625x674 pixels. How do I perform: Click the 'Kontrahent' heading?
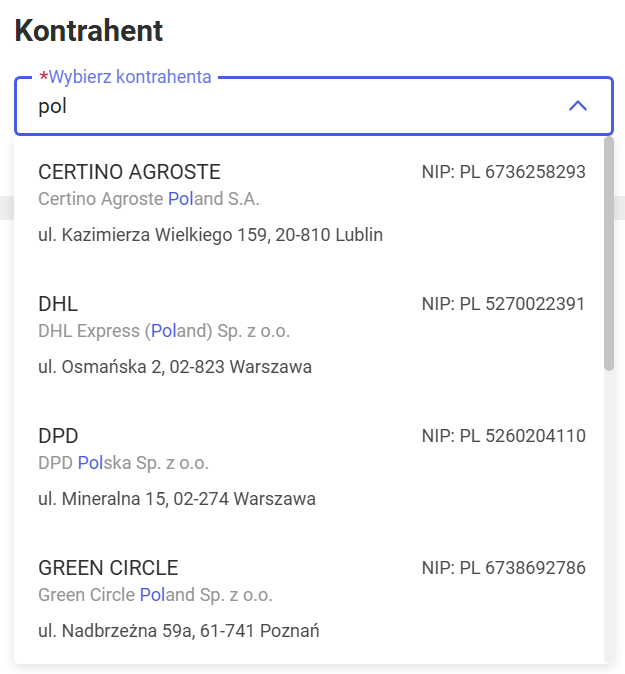89,31
